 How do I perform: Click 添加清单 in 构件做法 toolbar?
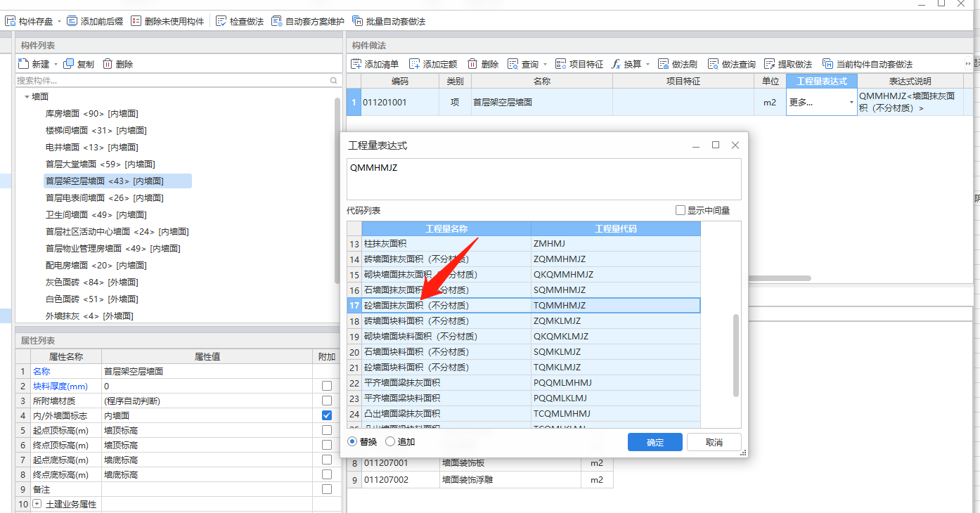click(x=375, y=64)
